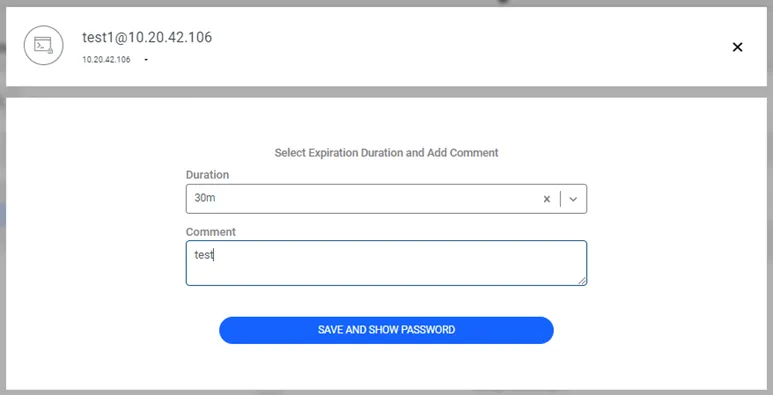
Task: Close the password dialog with X
Action: 738,47
